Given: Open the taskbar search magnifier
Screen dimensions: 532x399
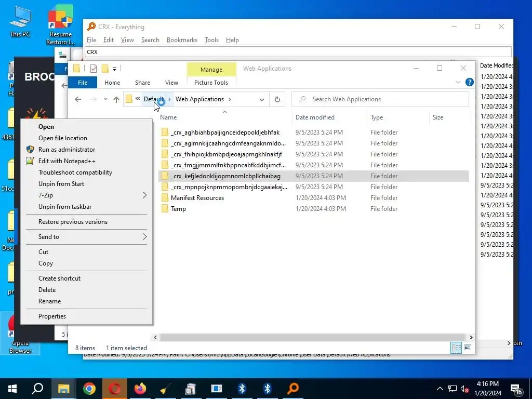Looking at the screenshot, I should (x=37, y=389).
